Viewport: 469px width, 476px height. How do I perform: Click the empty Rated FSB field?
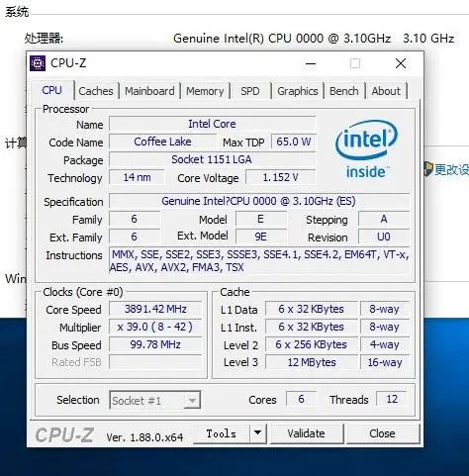(x=155, y=362)
